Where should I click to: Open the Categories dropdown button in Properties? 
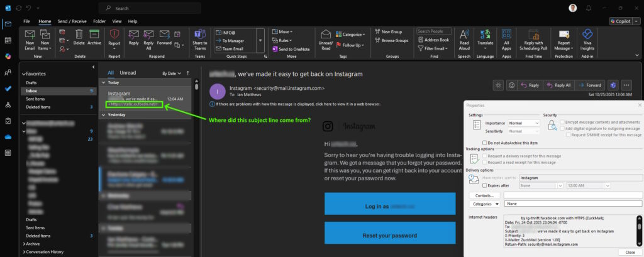tap(485, 204)
